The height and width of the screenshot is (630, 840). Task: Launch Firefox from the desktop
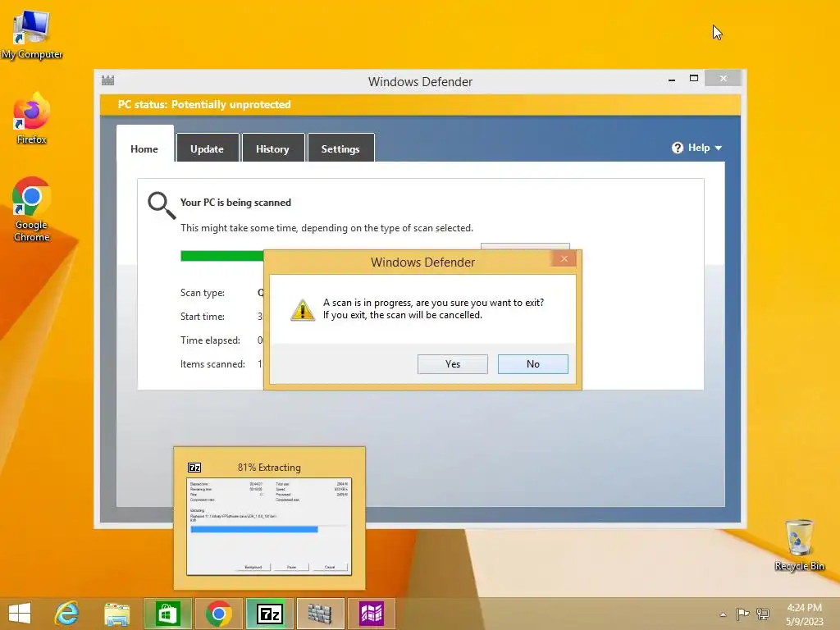(x=32, y=119)
